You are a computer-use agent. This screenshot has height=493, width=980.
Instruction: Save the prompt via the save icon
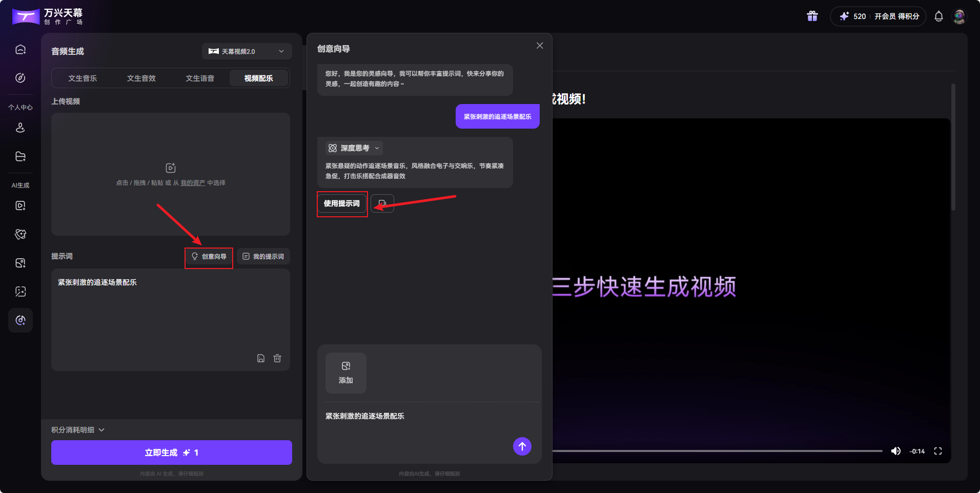[x=261, y=358]
